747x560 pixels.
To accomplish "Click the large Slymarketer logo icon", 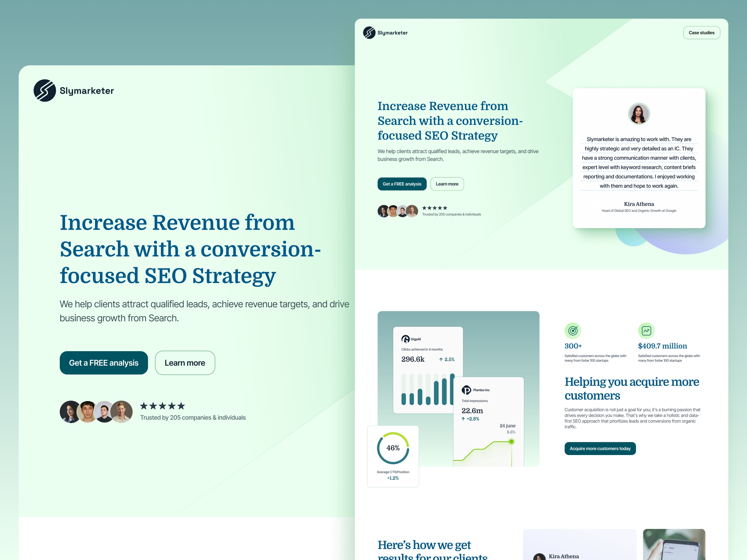I will (x=45, y=91).
